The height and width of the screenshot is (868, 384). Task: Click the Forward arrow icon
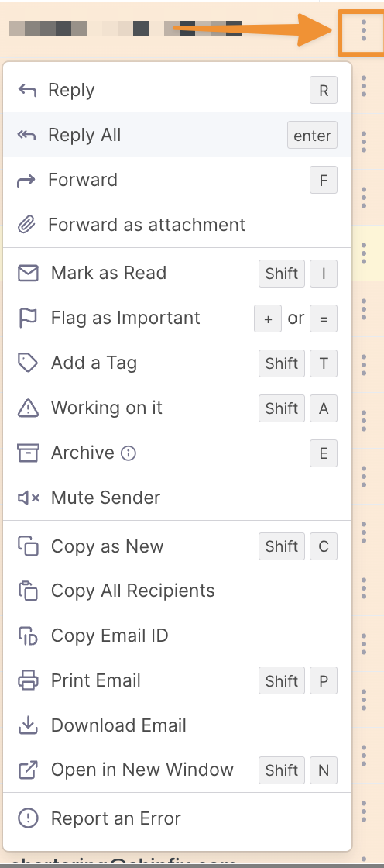[27, 180]
